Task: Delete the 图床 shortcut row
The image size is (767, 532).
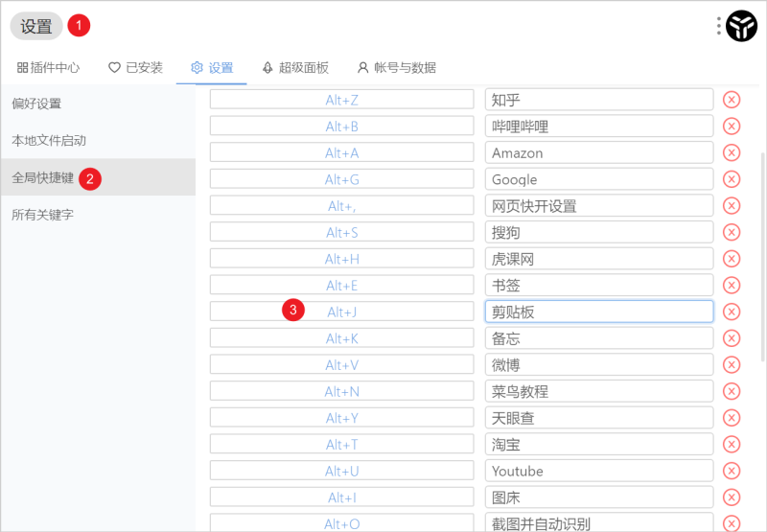Action: click(x=732, y=497)
